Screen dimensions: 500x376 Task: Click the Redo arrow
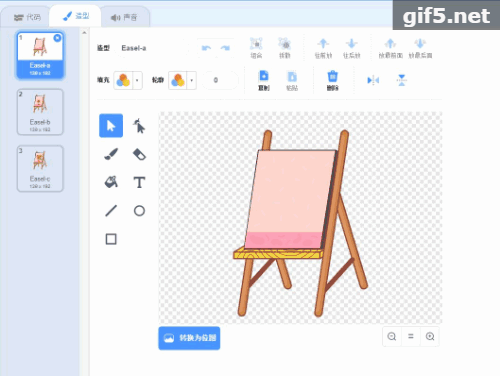pyautogui.click(x=225, y=48)
